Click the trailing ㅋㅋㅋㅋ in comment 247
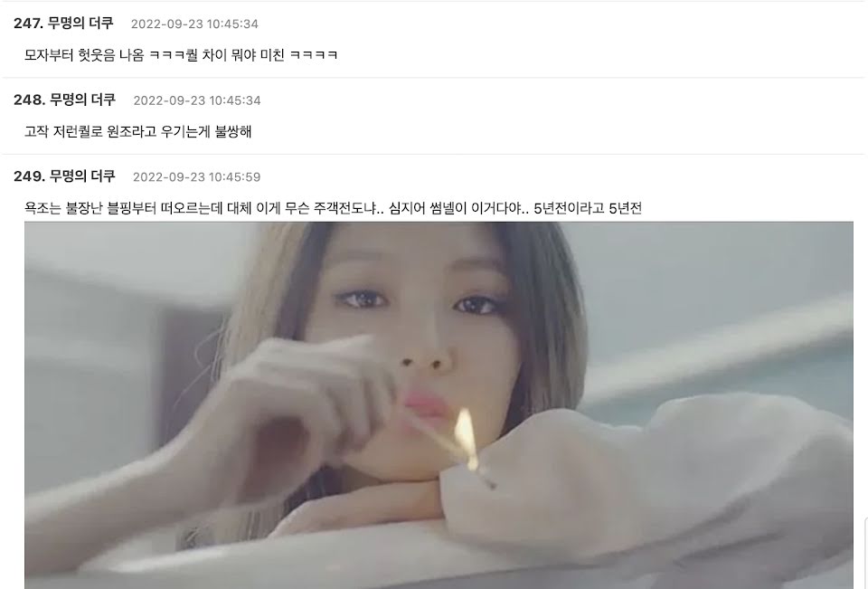 pyautogui.click(x=314, y=55)
